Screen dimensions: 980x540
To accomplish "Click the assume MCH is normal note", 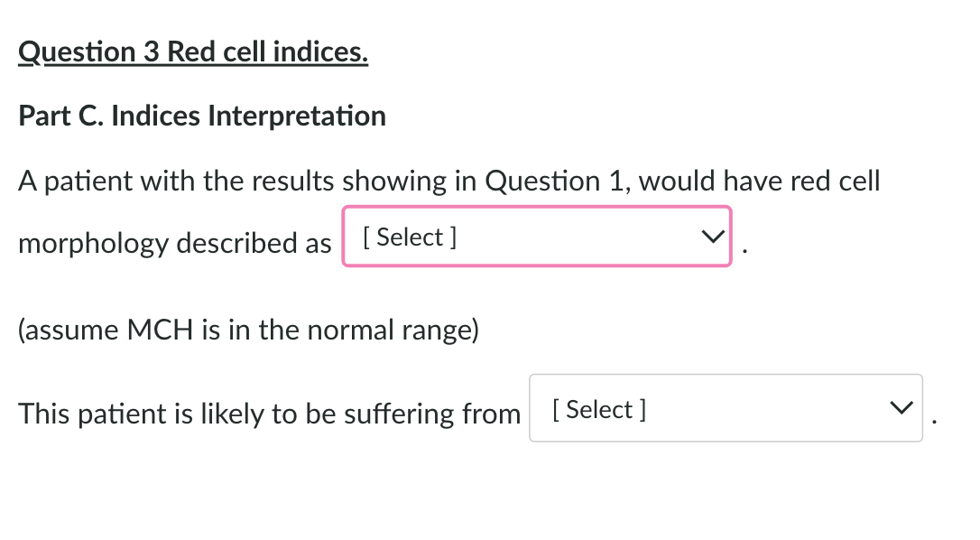I will click(247, 330).
